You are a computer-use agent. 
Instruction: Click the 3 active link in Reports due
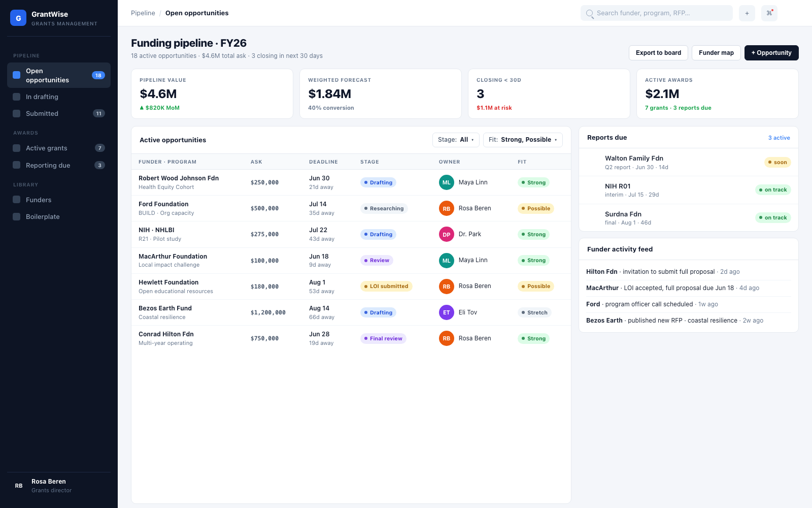pyautogui.click(x=779, y=138)
